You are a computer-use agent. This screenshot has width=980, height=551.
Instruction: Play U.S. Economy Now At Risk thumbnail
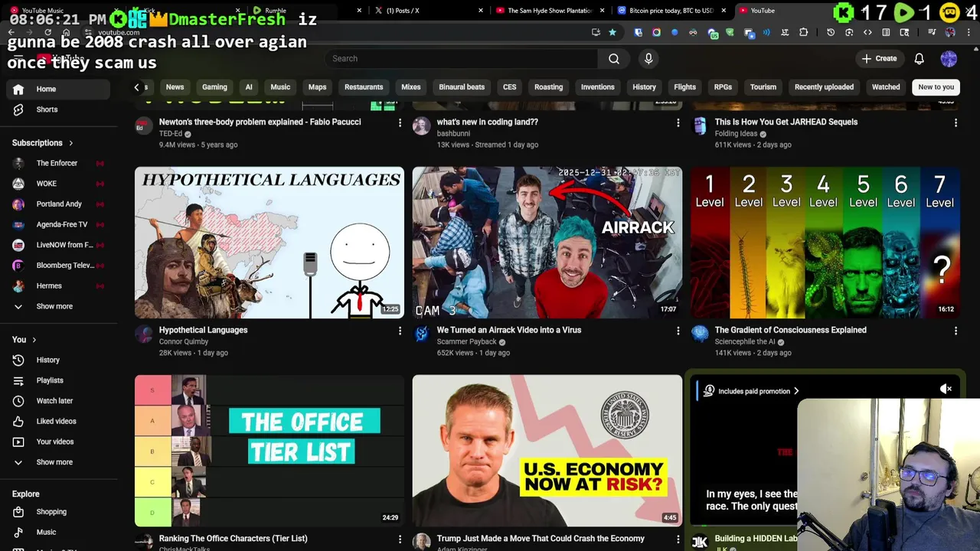[547, 451]
